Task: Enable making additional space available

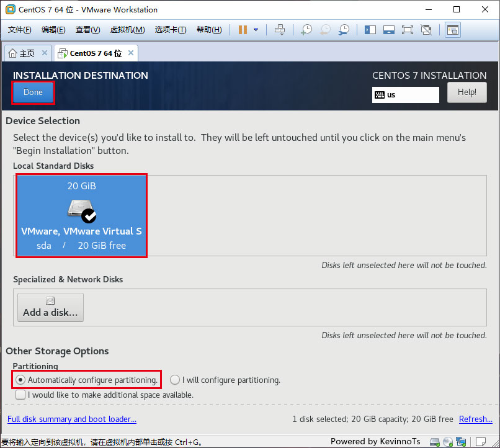Action: [104, 395]
